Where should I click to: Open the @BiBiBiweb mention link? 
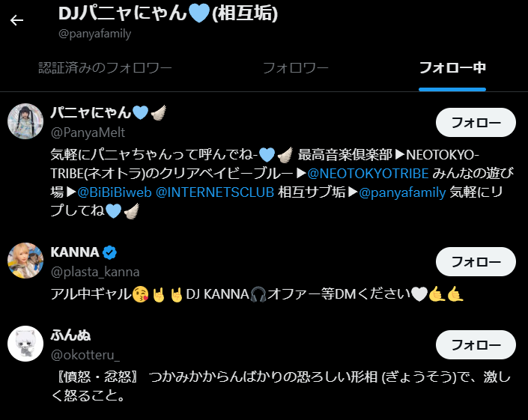click(x=115, y=192)
